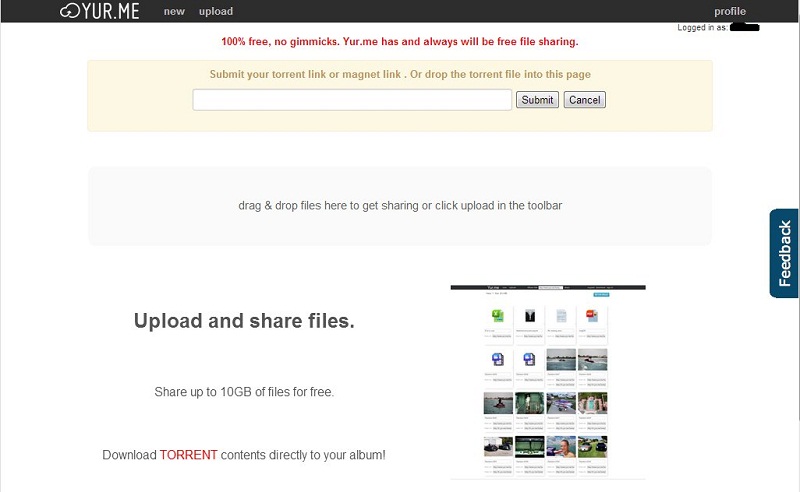Click the drag & drop files upload area
Image resolution: width=800 pixels, height=492 pixels.
pos(400,206)
